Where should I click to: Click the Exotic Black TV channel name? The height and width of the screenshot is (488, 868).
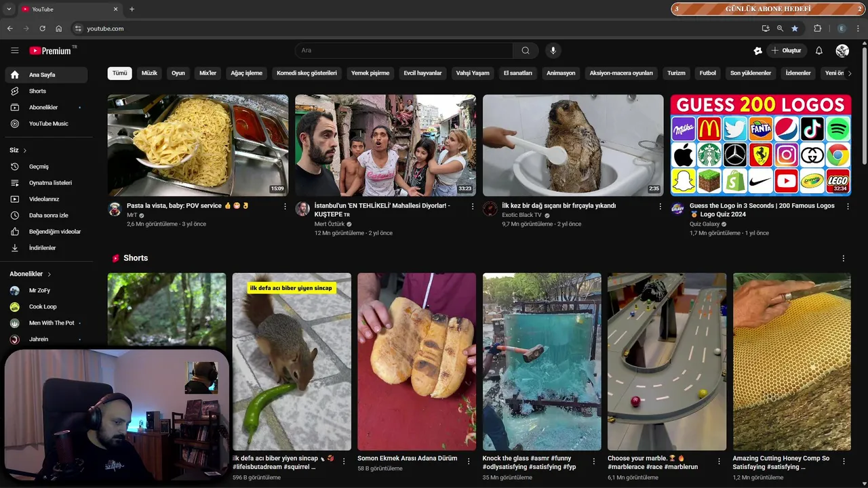(x=521, y=216)
